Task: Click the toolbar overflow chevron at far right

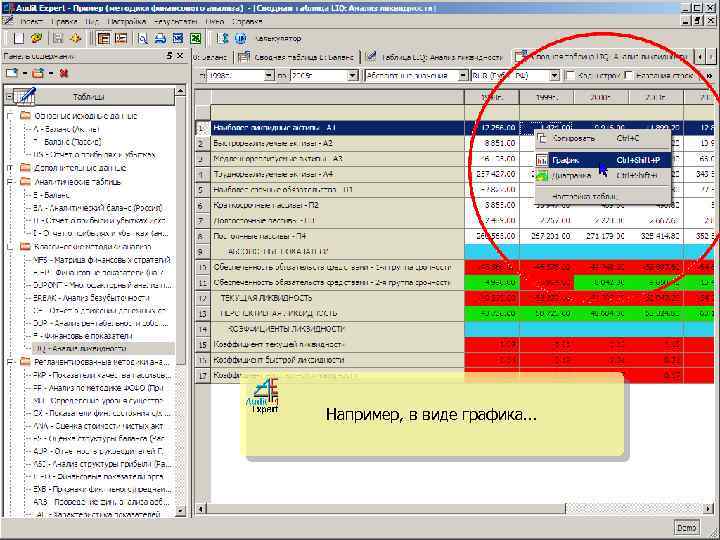Action: pyautogui.click(x=709, y=75)
